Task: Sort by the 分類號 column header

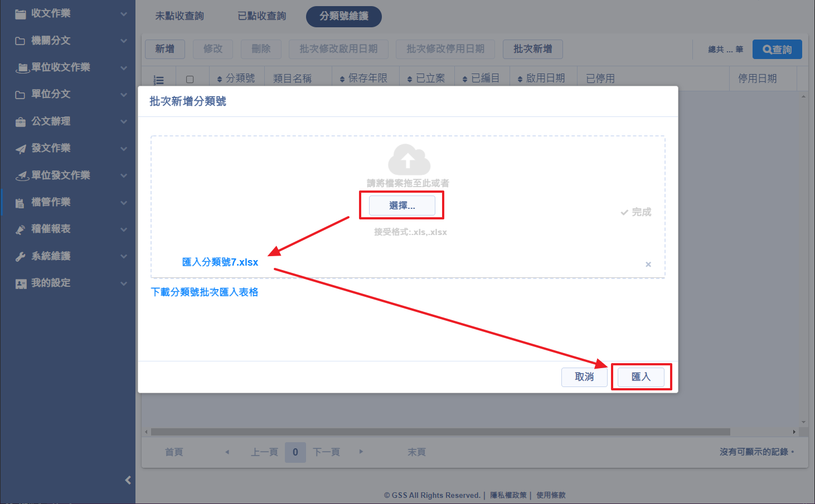Action: pos(236,79)
